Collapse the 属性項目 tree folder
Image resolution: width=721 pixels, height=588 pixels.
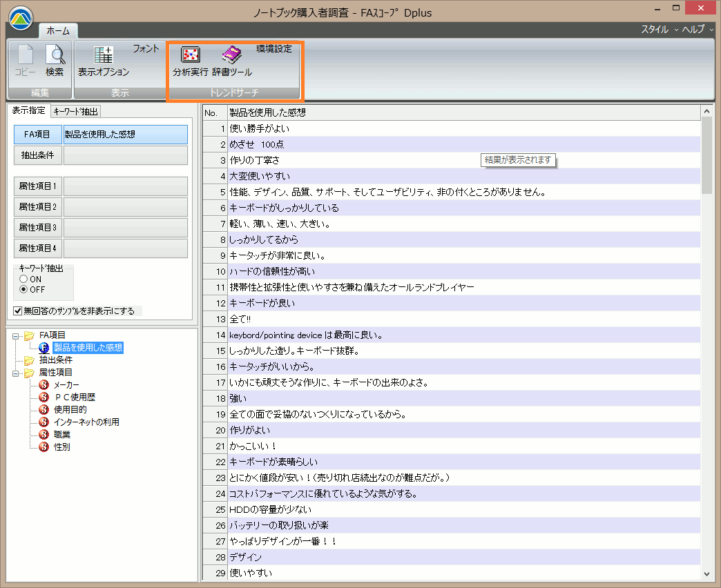click(16, 373)
